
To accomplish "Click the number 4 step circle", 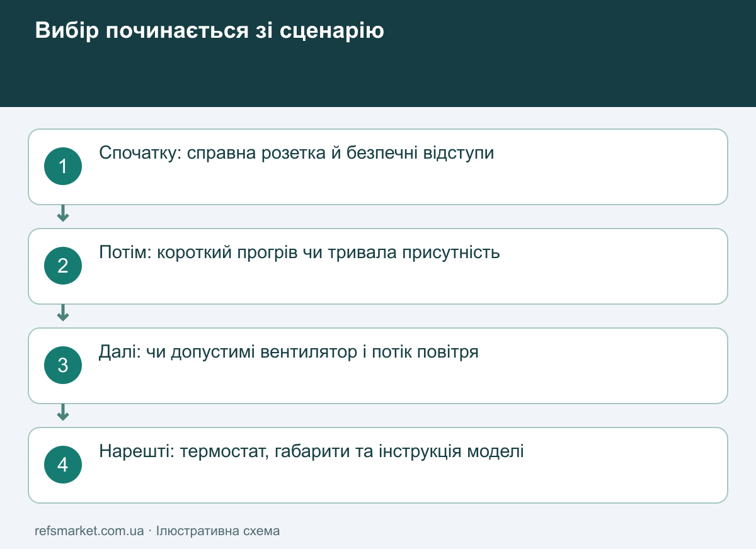I will pyautogui.click(x=63, y=465).
